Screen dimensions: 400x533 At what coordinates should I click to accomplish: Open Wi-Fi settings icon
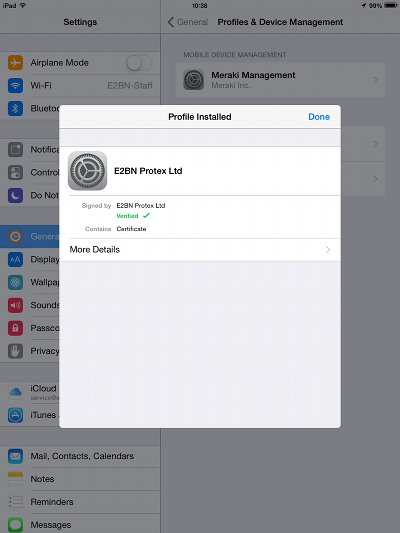(15, 85)
